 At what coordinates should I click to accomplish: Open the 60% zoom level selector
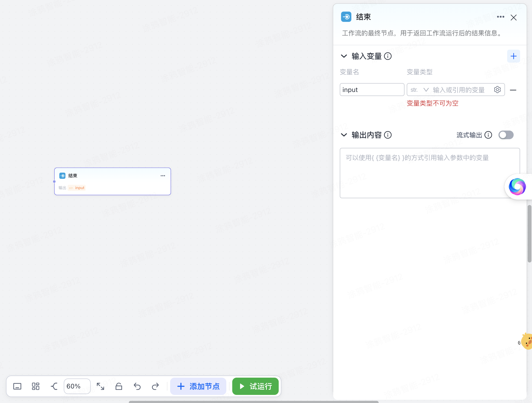[x=77, y=386]
